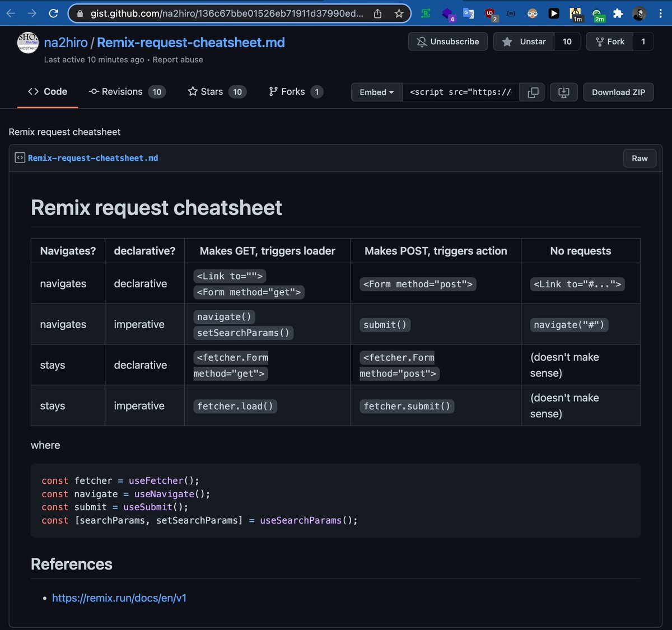Open the na2hiro profile link
Screen dimensions: 672x630
click(66, 43)
